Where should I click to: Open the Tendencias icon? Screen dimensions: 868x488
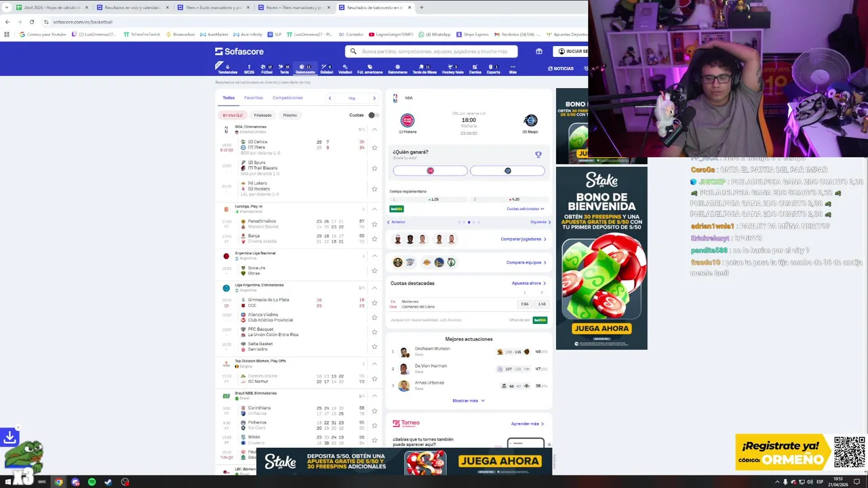click(x=227, y=69)
